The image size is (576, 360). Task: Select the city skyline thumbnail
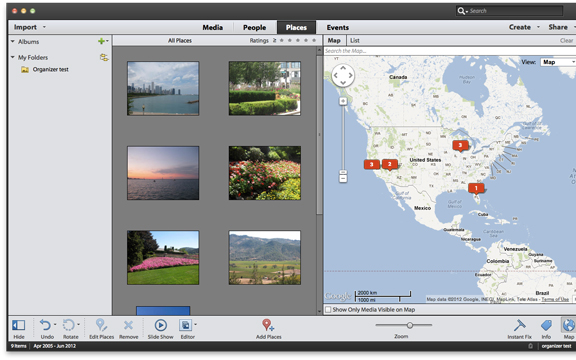[x=163, y=89]
